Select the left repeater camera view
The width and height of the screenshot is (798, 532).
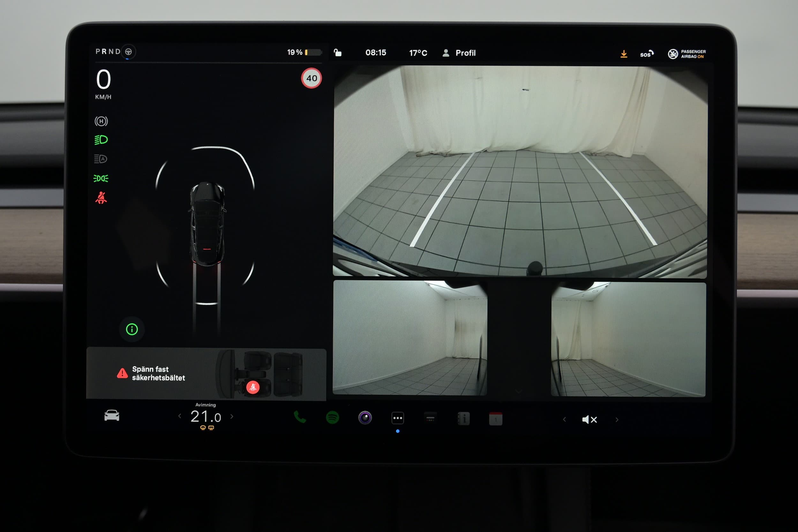(410, 338)
